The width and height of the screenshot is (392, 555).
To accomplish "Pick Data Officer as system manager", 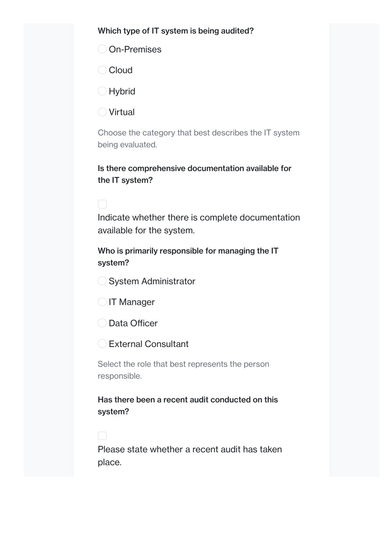I will [x=102, y=323].
